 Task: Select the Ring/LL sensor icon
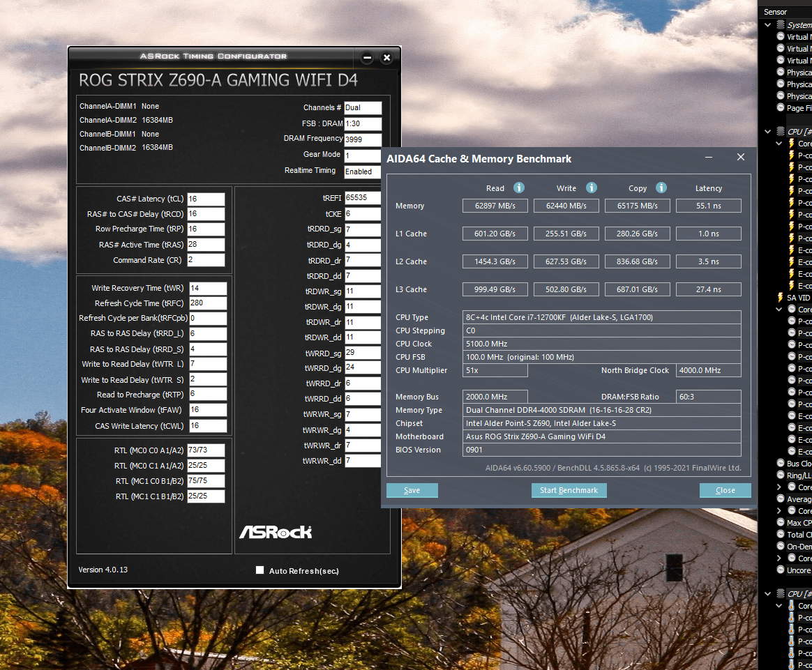781,475
